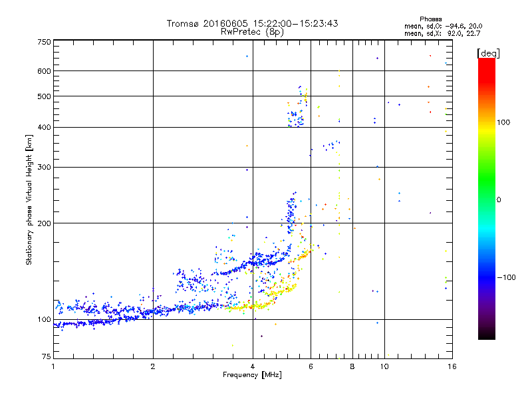The height and width of the screenshot is (399, 532).
Task: Click the y-axis '400' tick label
Action: (x=44, y=127)
